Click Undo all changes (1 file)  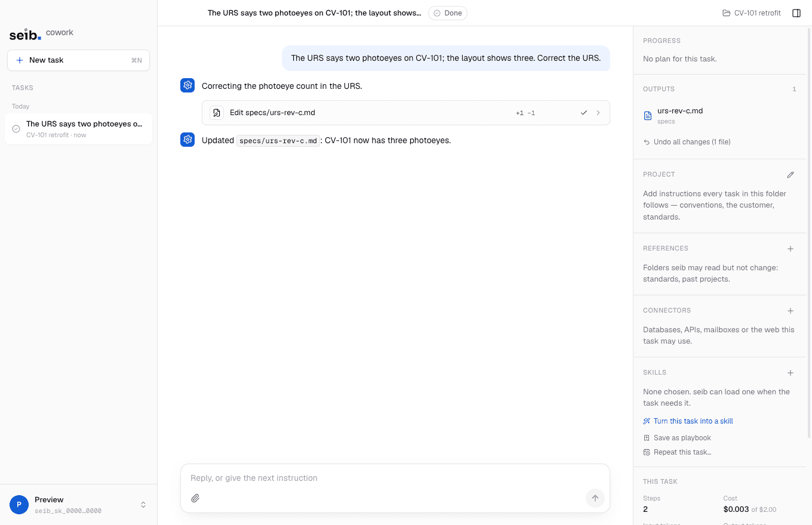[x=687, y=142]
